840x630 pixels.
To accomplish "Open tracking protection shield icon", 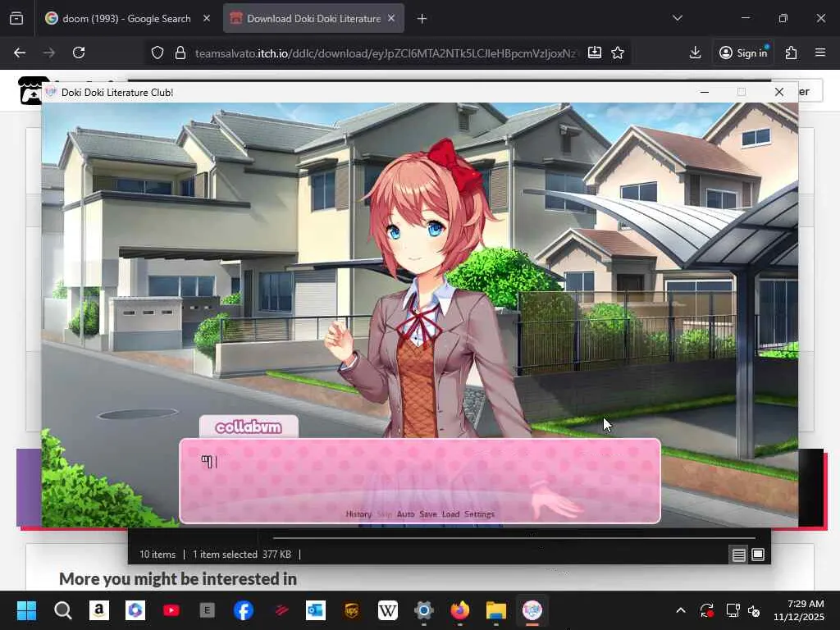I will pyautogui.click(x=157, y=53).
